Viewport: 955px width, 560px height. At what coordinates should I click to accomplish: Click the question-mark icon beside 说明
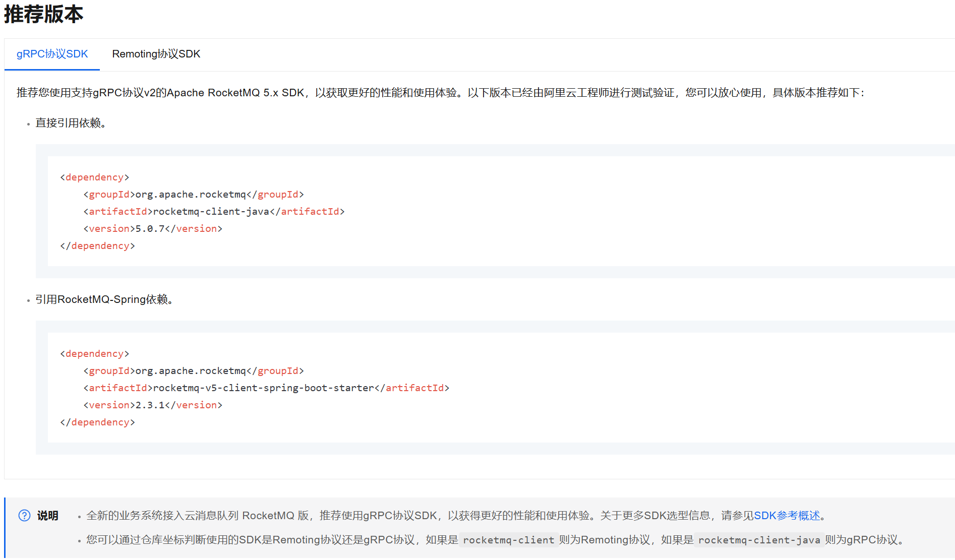pos(24,516)
